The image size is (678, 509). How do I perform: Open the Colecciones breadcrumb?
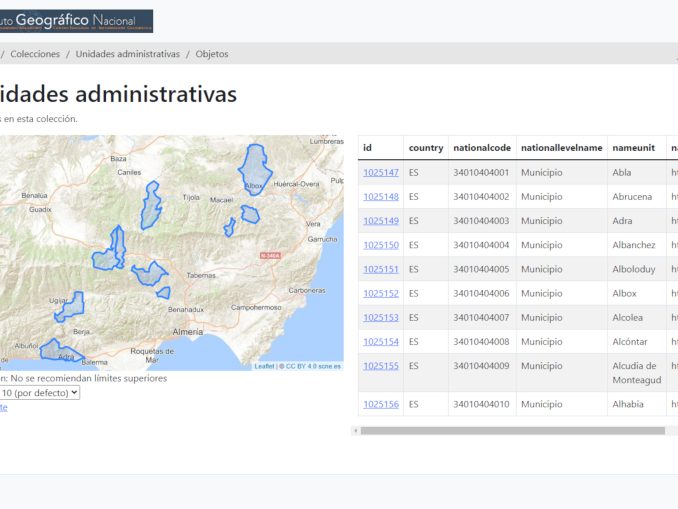[35, 54]
